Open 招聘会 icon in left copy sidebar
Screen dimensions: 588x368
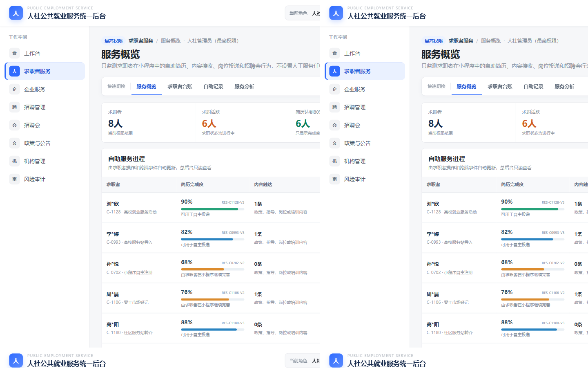tap(15, 125)
